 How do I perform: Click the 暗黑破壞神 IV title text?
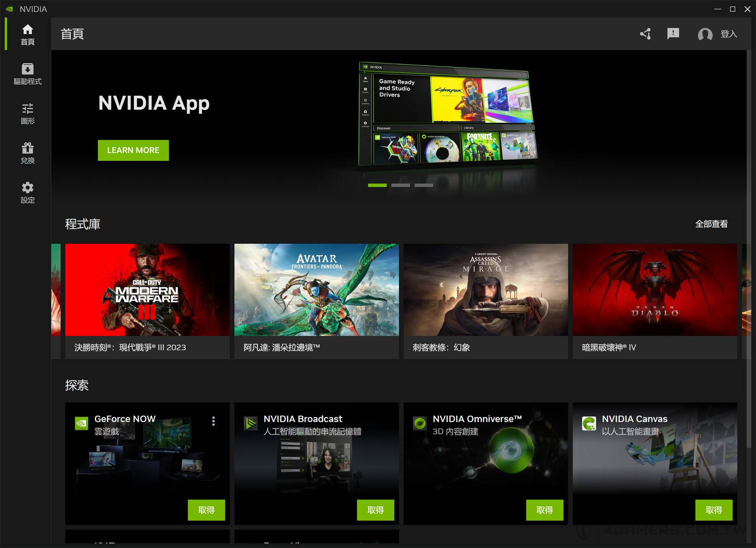pos(609,347)
